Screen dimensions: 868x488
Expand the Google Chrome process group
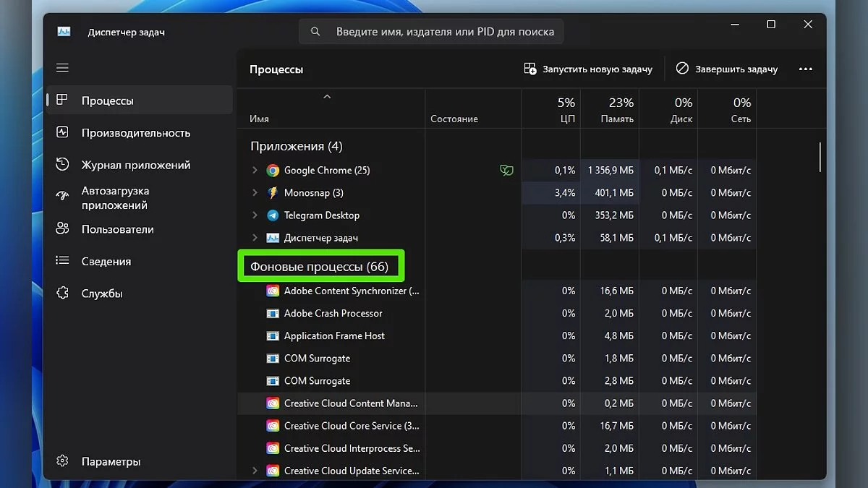pos(255,171)
